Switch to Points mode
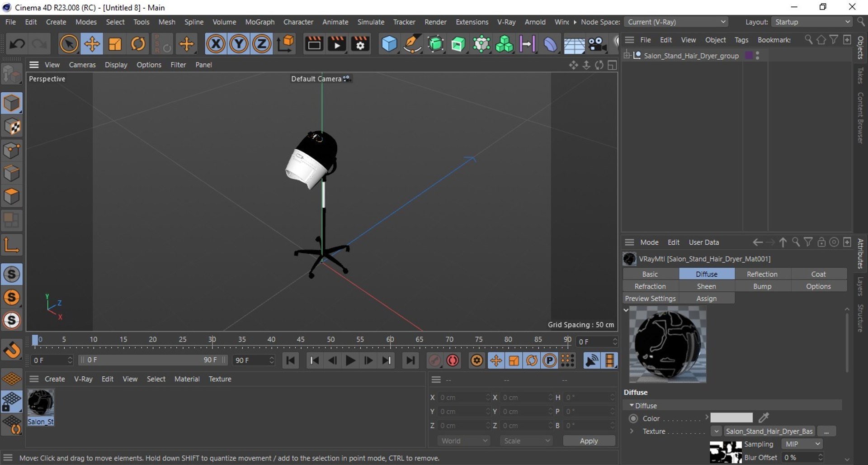 click(x=12, y=151)
